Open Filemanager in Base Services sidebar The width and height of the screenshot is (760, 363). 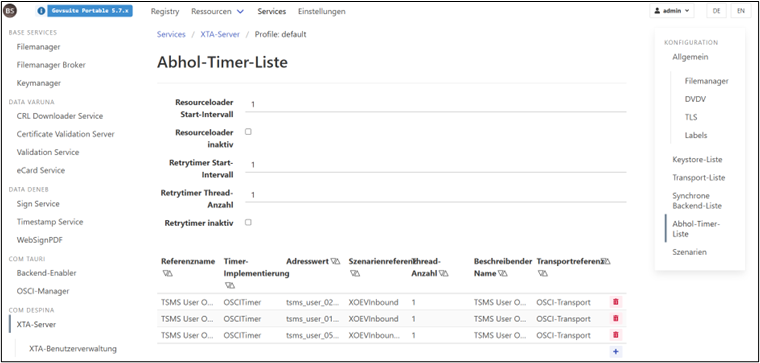[38, 47]
